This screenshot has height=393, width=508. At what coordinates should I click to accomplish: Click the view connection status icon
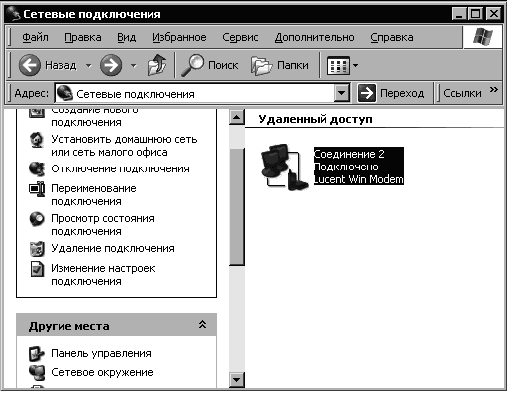(37, 219)
